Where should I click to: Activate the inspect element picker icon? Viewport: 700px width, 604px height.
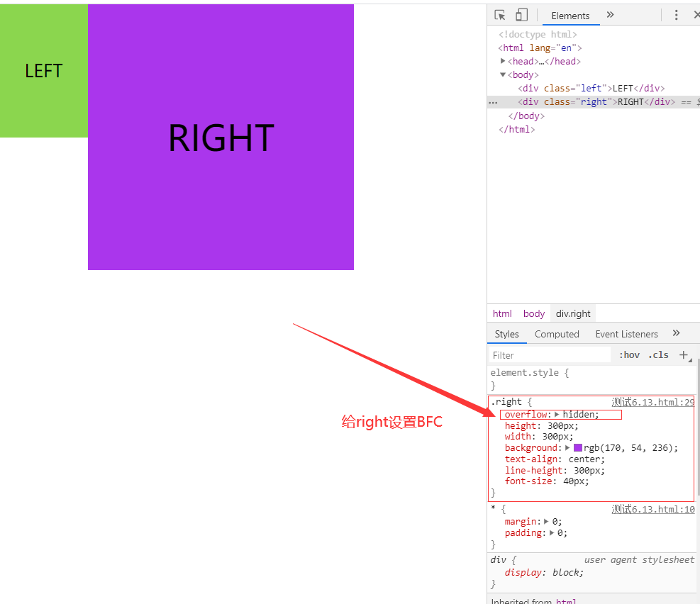click(x=500, y=15)
